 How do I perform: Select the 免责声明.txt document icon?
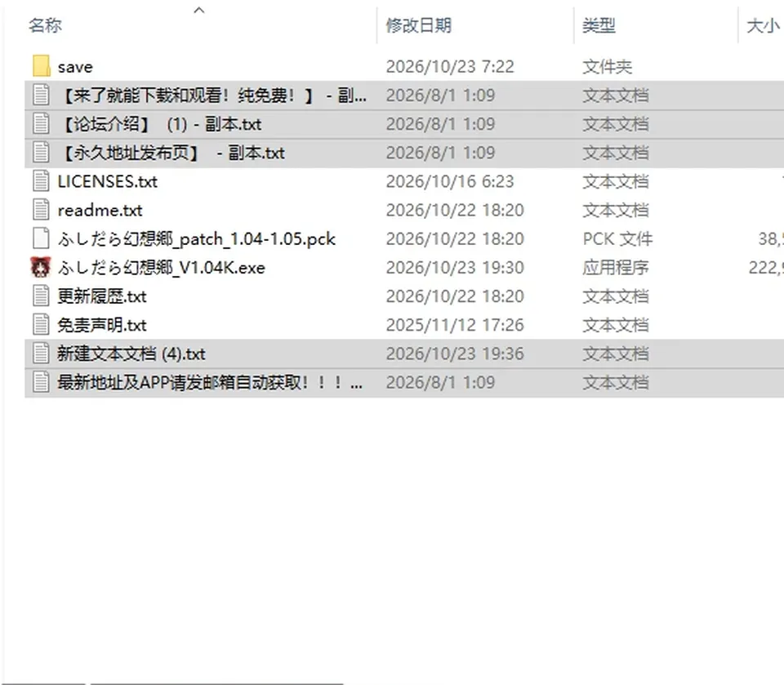click(x=41, y=325)
